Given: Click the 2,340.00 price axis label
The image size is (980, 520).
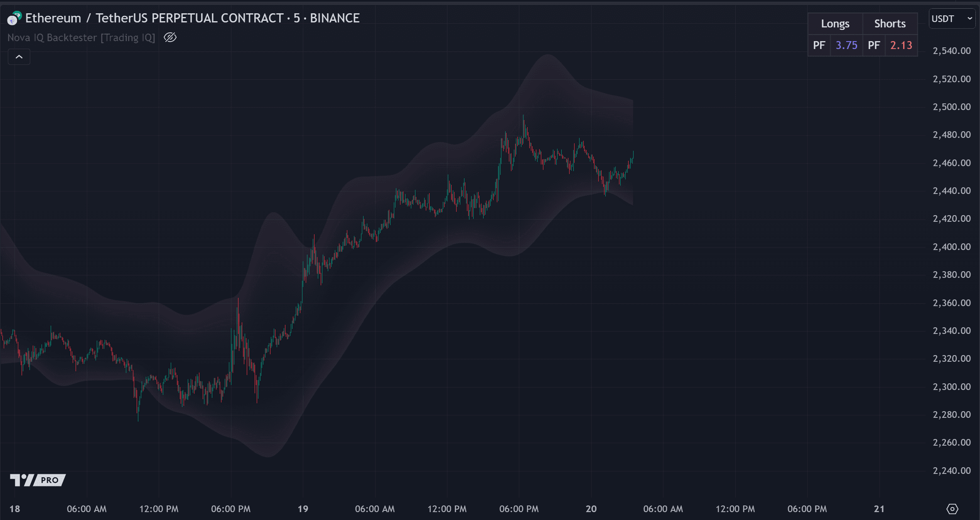Looking at the screenshot, I should pos(952,331).
